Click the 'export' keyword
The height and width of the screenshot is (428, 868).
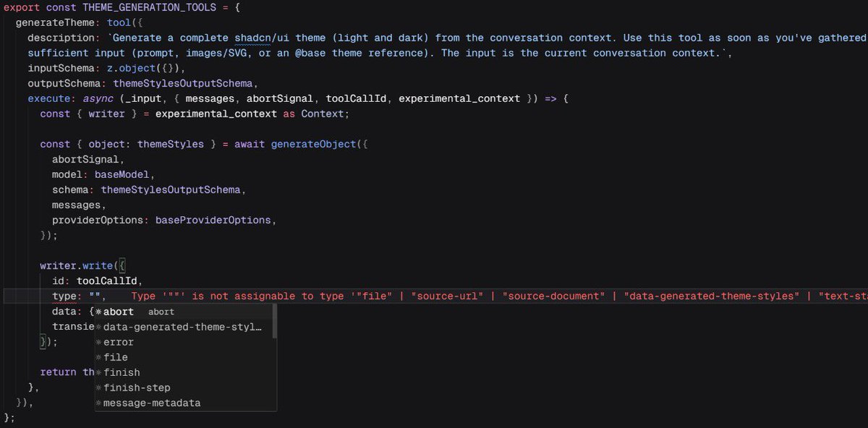tap(22, 7)
